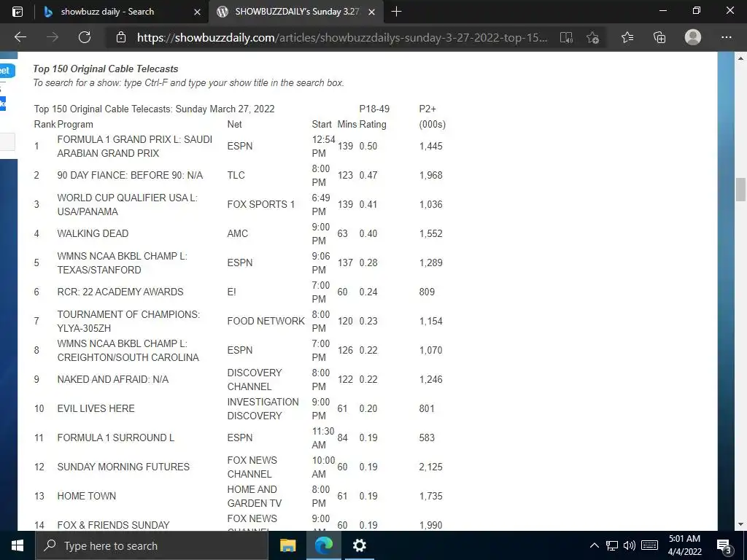Reload the current page
Image resolution: width=747 pixels, height=560 pixels.
click(85, 37)
